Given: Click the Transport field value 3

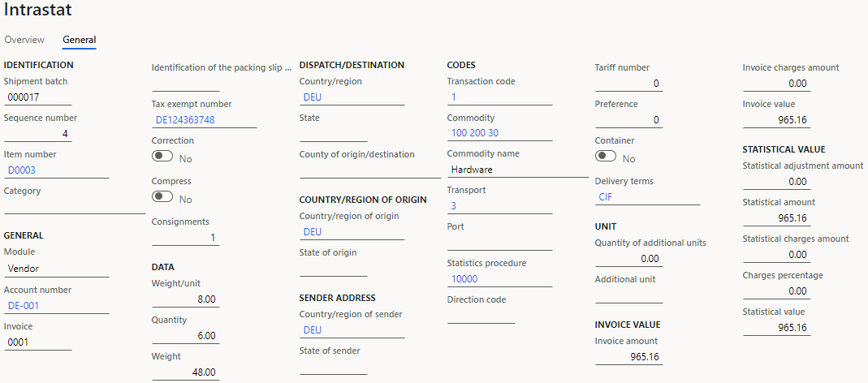Looking at the screenshot, I should point(500,206).
